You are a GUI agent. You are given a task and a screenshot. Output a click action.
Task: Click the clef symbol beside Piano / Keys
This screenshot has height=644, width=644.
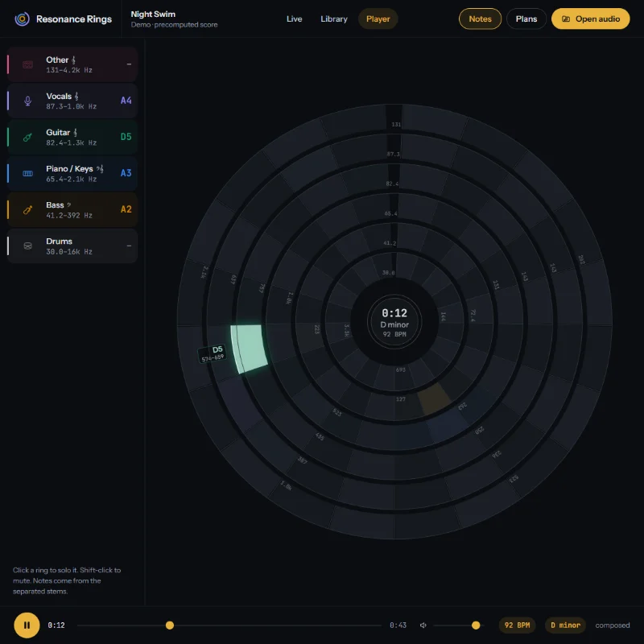coord(100,169)
